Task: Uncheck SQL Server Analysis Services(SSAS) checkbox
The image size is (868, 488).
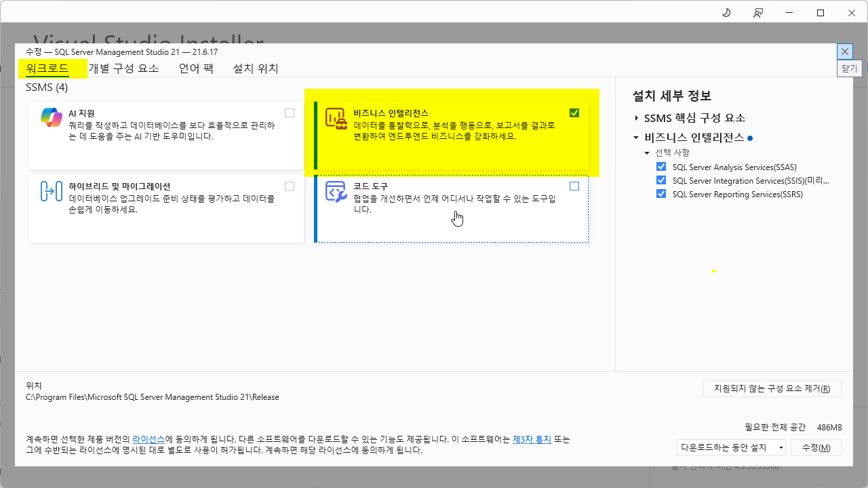Action: click(x=661, y=167)
